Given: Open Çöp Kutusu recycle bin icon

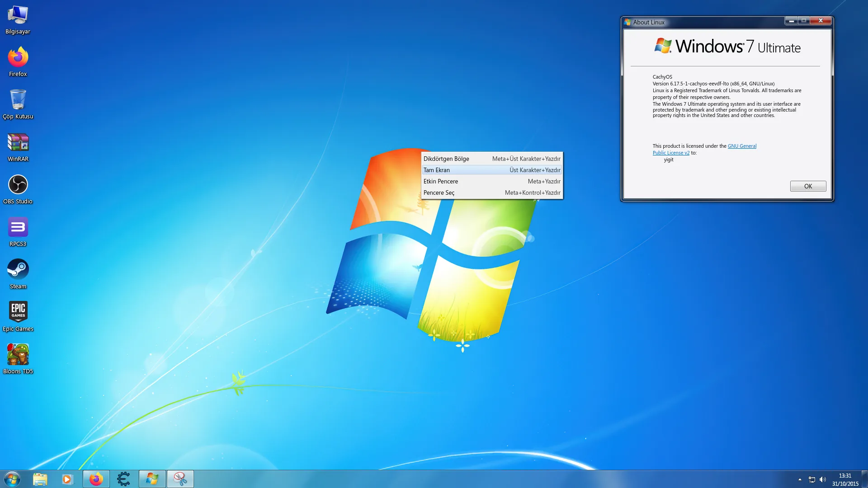Looking at the screenshot, I should click(18, 105).
